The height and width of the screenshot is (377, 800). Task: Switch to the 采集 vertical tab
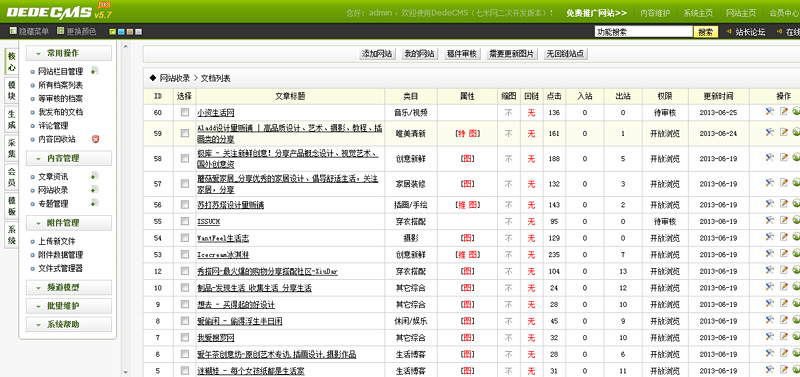click(x=12, y=148)
